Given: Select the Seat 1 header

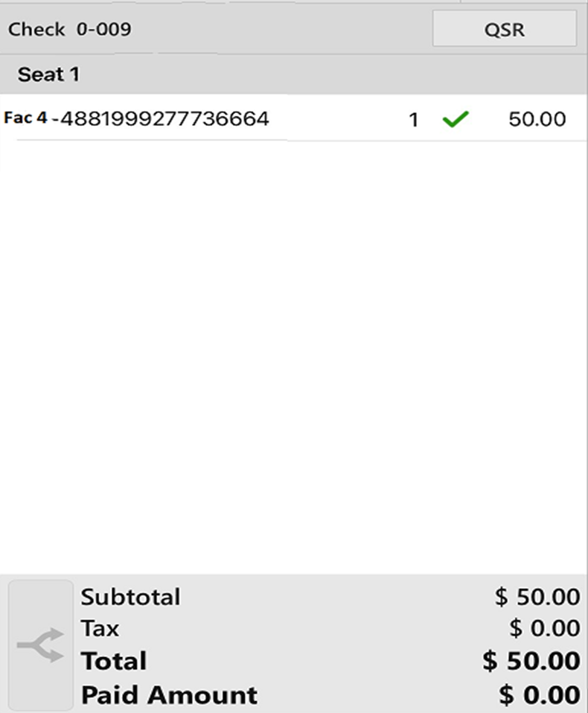Looking at the screenshot, I should point(48,74).
